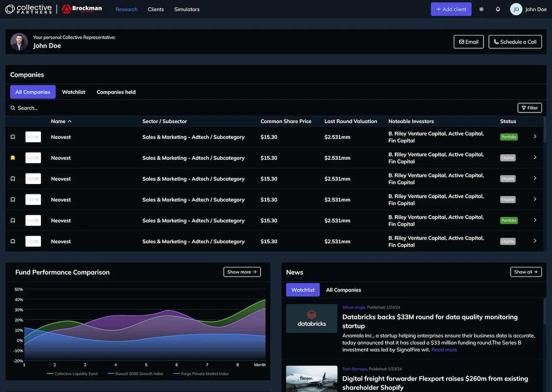Click the Tech Startups source link
The image size is (552, 392).
[355, 369]
